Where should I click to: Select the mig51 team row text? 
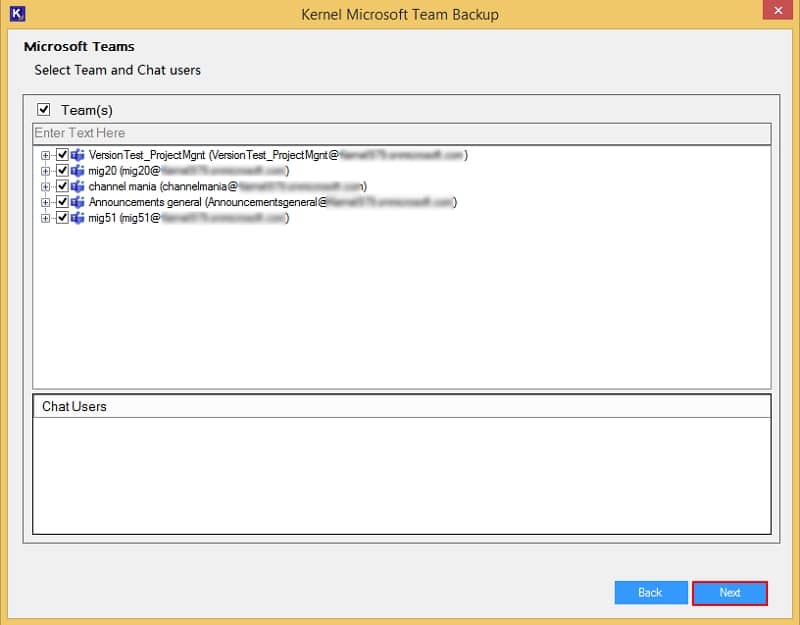point(189,218)
